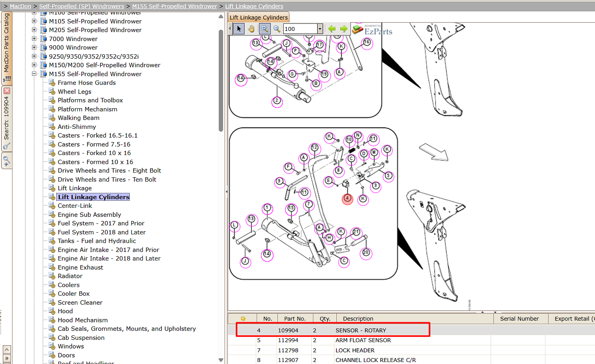Expand the M105 Self-Propelled Windrower node
Screen dimensions: 595x364
point(34,21)
